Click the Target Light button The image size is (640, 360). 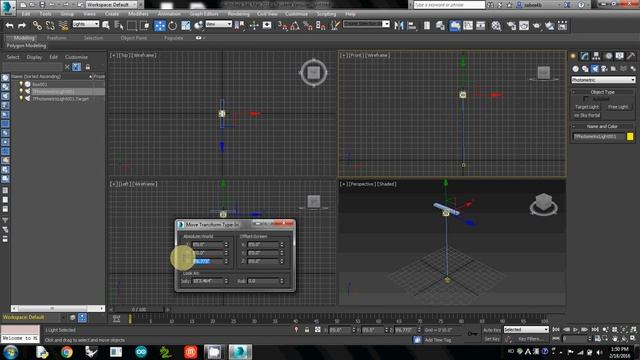click(587, 107)
